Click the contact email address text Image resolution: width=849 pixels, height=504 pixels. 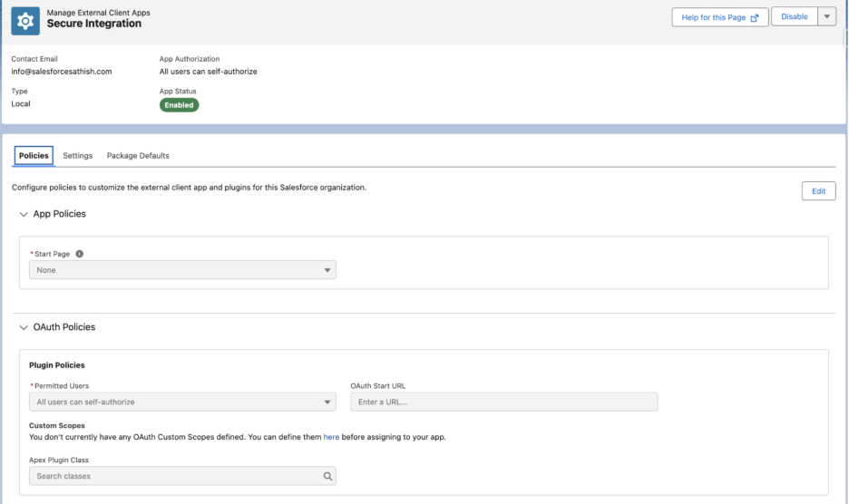(62, 72)
